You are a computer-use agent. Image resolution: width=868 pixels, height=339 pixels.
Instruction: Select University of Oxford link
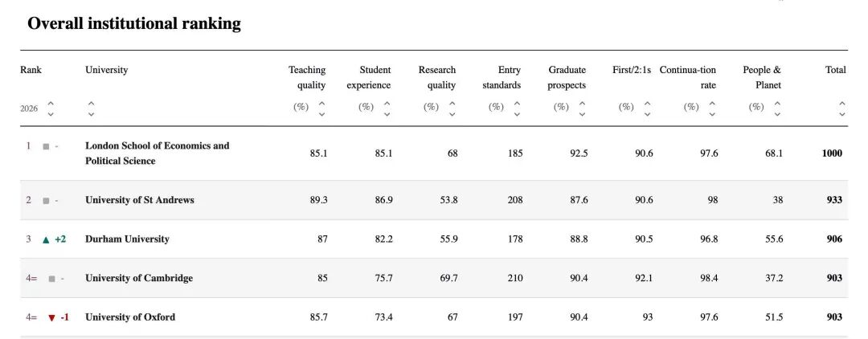click(x=129, y=317)
